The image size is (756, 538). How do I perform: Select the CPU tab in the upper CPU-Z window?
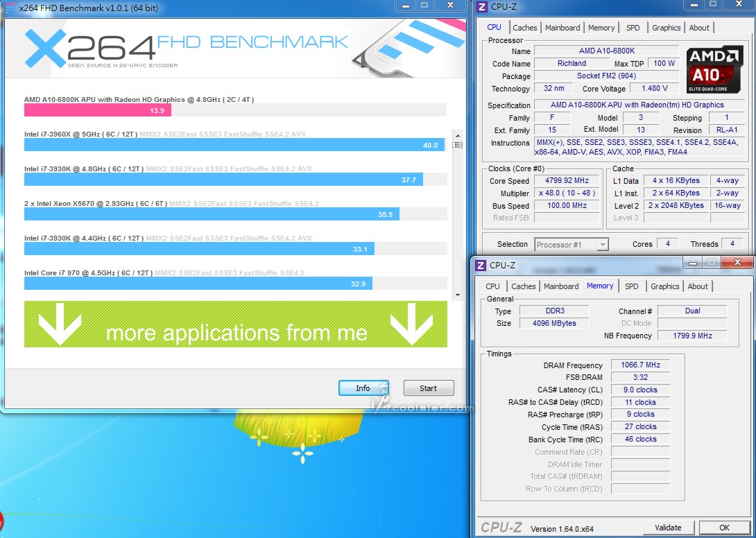point(495,28)
